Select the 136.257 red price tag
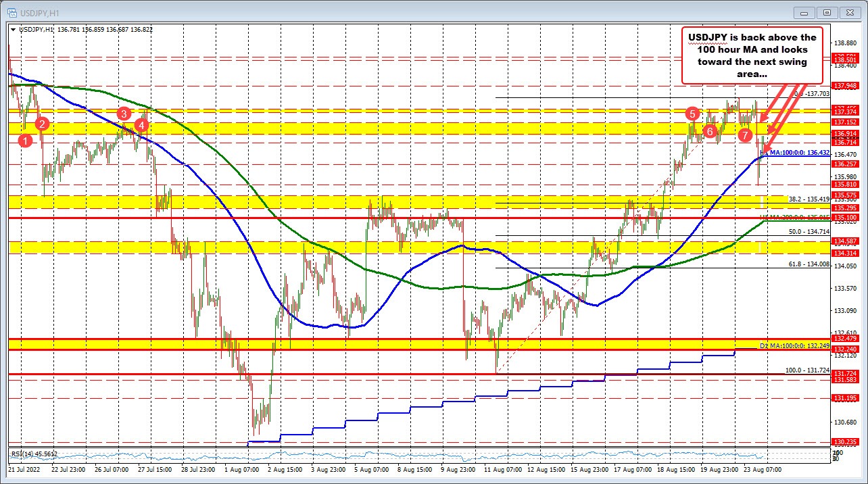This screenshot has height=484, width=868. (x=846, y=164)
